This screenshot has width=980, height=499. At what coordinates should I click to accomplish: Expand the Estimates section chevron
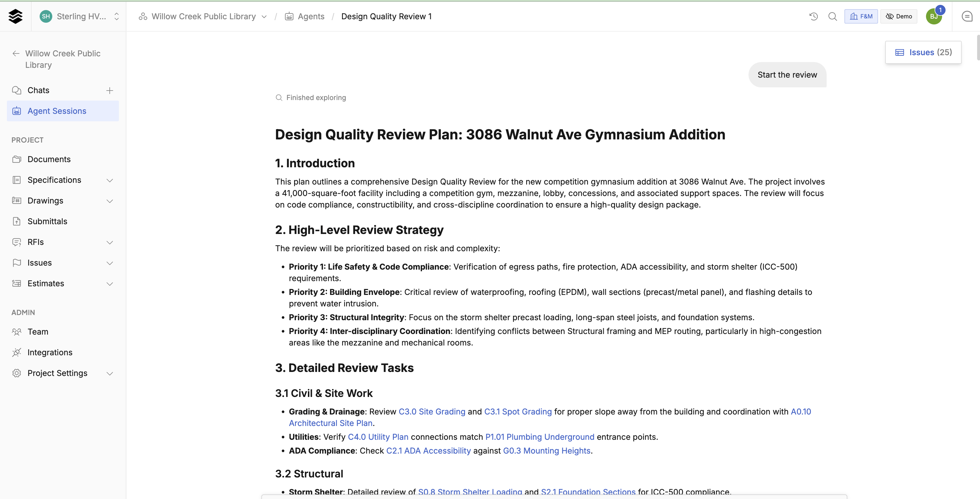109,284
